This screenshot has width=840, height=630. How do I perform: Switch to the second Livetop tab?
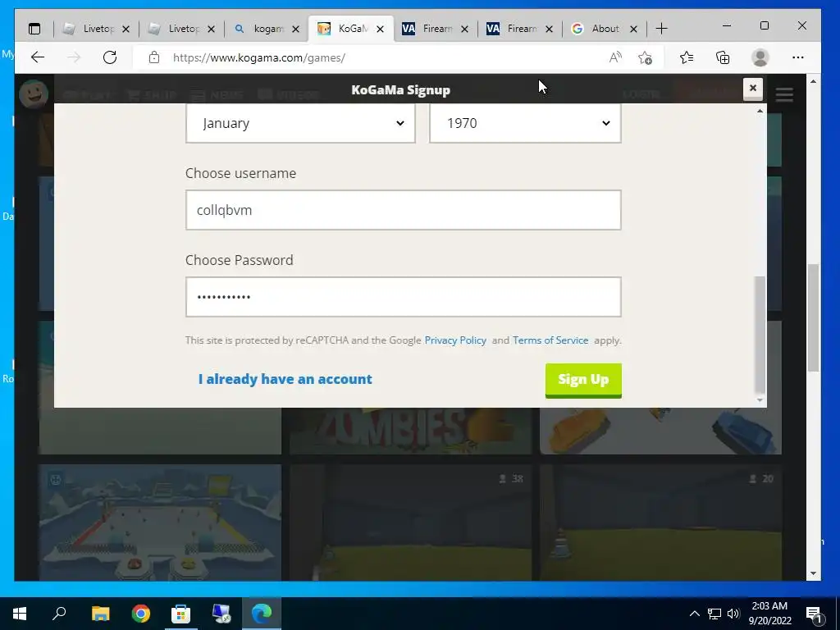180,29
